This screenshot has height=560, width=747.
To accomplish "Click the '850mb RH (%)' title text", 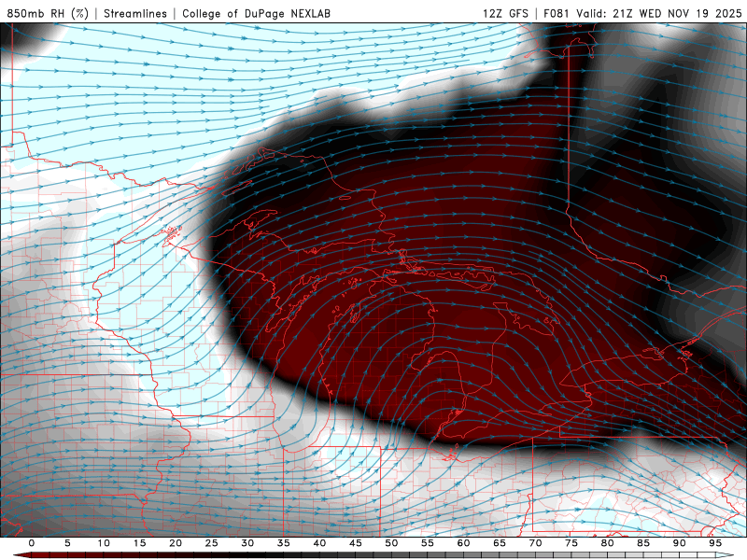I will click(48, 13).
